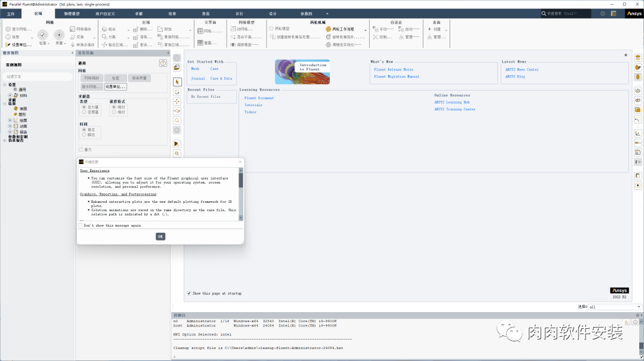The height and width of the screenshot is (361, 644).
Task: Click the 设置单位... button in task page
Action: coord(116,87)
